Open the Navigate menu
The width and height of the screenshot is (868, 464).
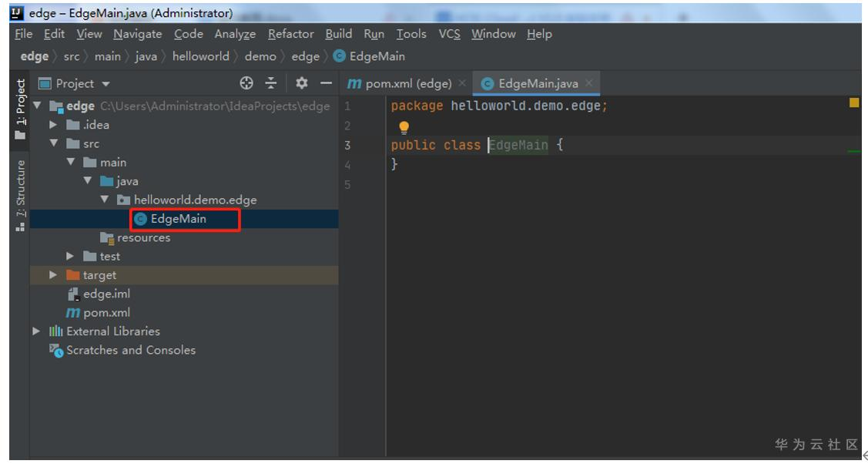click(x=138, y=35)
